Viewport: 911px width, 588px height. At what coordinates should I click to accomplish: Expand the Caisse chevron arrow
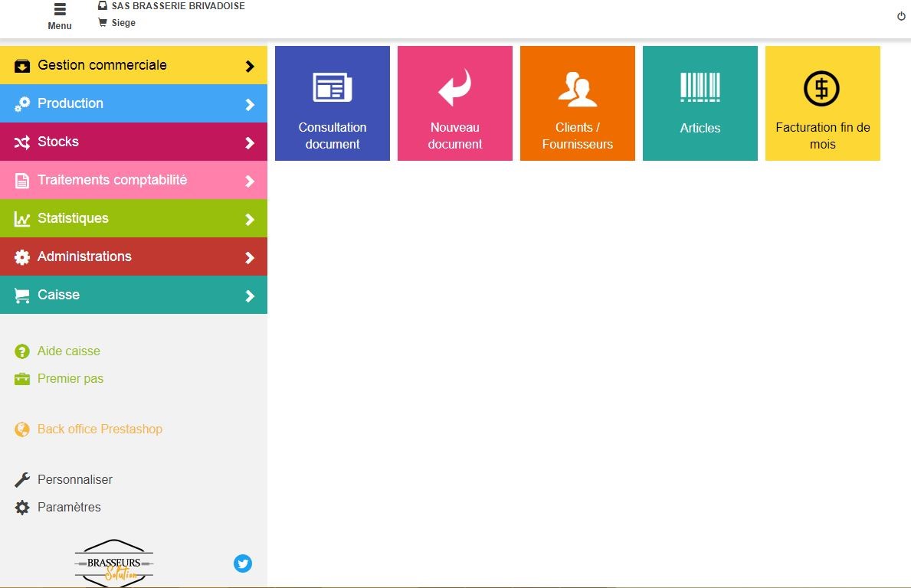click(x=250, y=296)
